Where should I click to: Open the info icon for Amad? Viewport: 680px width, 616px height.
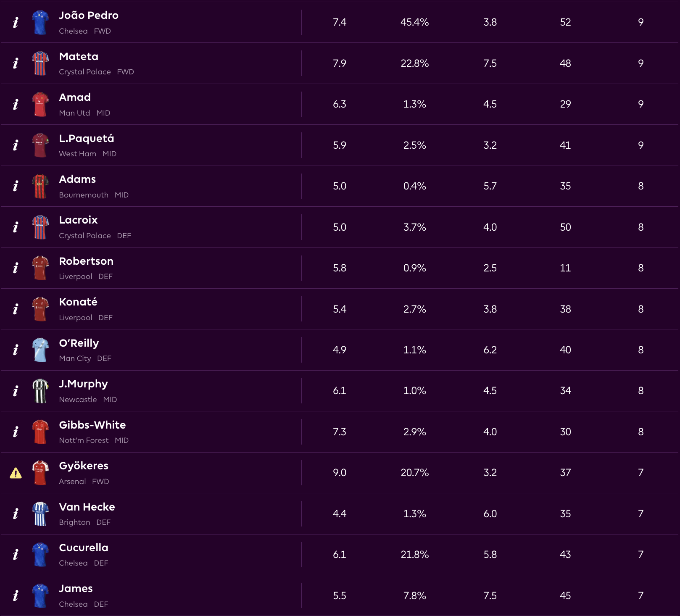click(x=16, y=104)
